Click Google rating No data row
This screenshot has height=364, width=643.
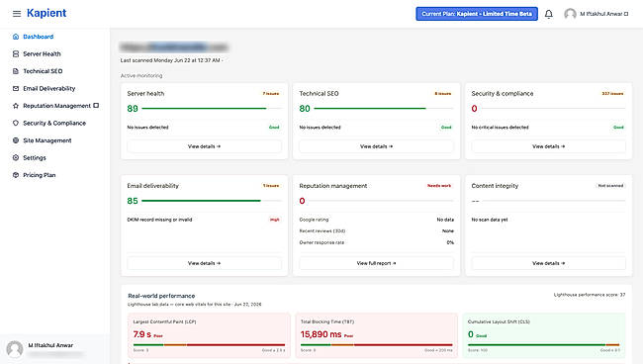click(377, 220)
